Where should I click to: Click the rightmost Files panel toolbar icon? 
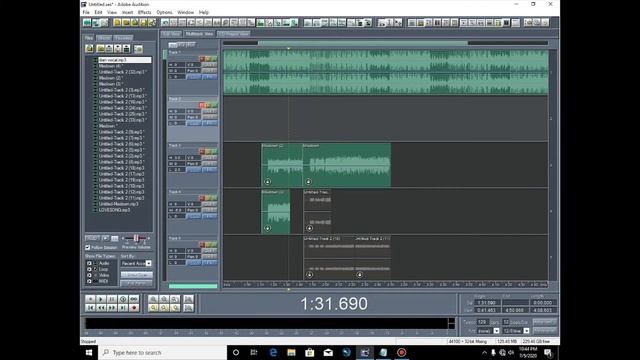(x=138, y=49)
